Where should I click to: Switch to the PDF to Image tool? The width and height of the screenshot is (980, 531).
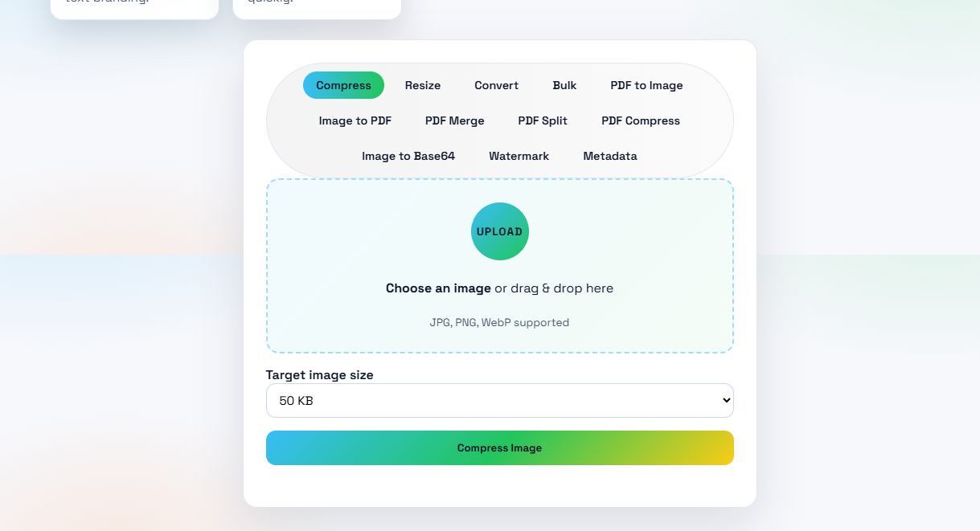(646, 85)
